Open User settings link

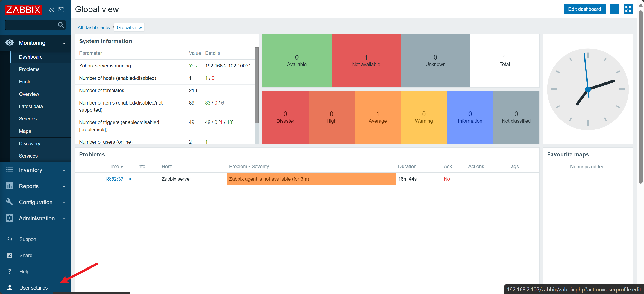[x=34, y=288]
